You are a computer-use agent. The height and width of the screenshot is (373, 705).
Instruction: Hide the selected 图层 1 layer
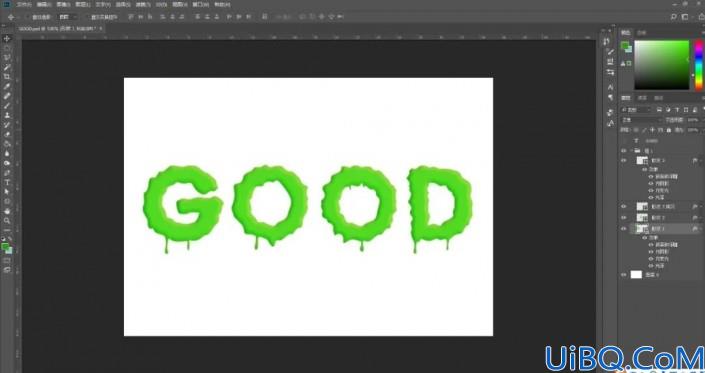[x=624, y=229]
